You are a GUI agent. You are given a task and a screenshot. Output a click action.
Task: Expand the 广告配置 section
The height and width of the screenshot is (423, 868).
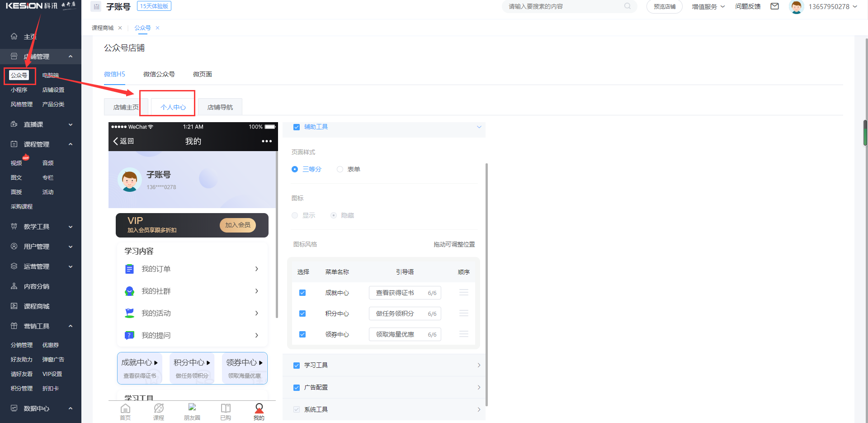coord(478,387)
